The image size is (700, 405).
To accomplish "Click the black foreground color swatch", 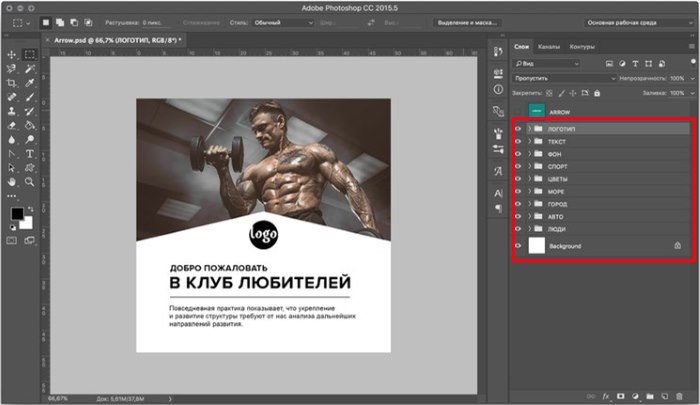I will [17, 214].
